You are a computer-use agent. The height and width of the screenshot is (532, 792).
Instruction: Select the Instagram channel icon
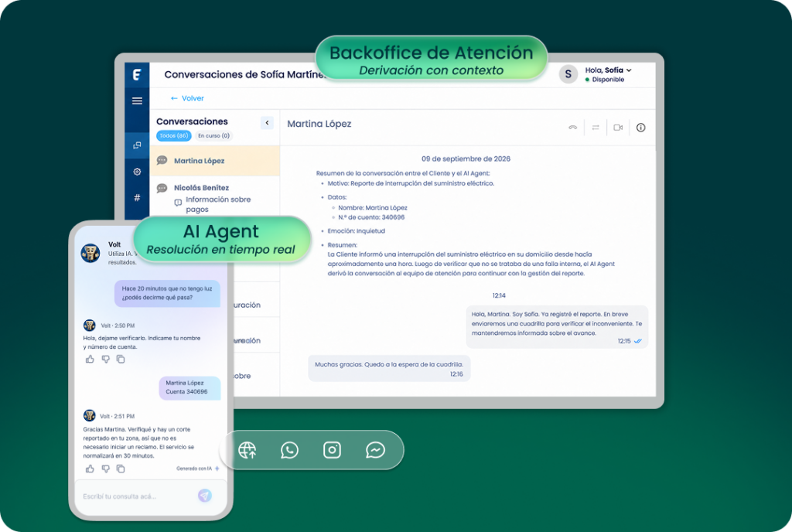tap(332, 450)
